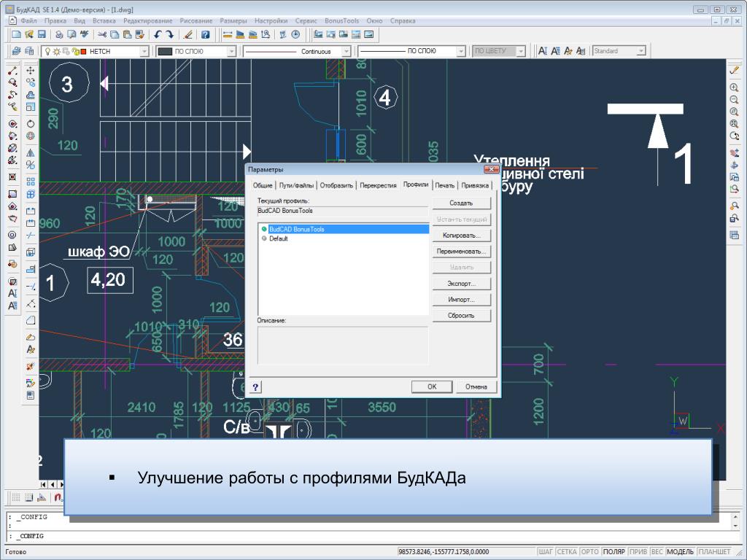Click the spell check ABC icon

pos(85,34)
